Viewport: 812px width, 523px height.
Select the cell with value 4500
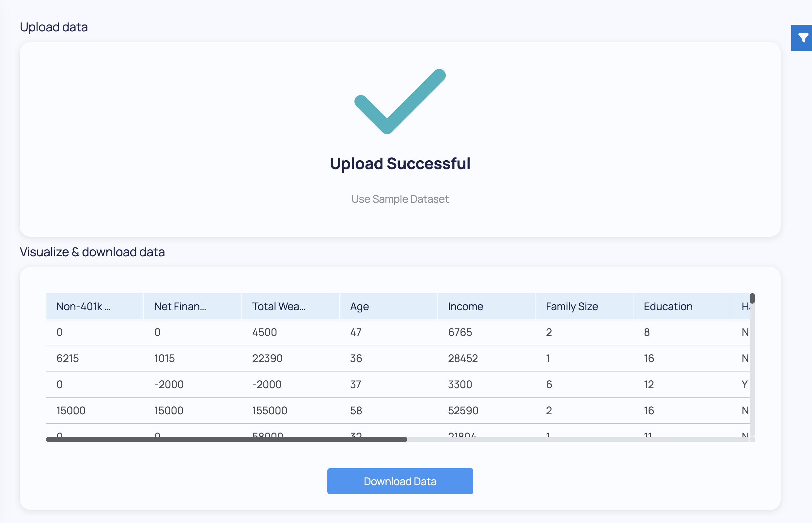(x=290, y=332)
